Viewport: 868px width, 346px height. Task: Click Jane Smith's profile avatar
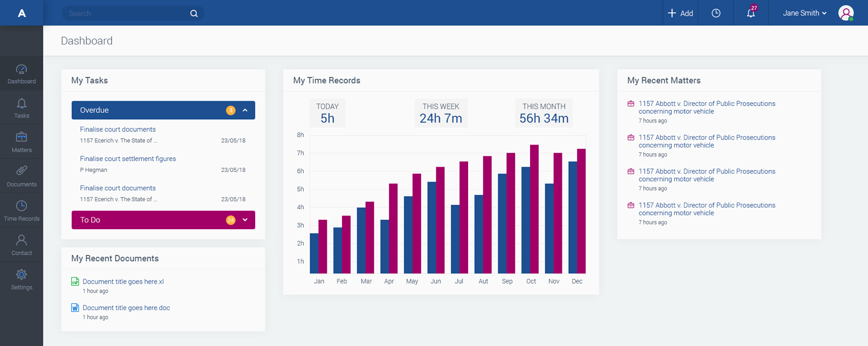coord(845,13)
